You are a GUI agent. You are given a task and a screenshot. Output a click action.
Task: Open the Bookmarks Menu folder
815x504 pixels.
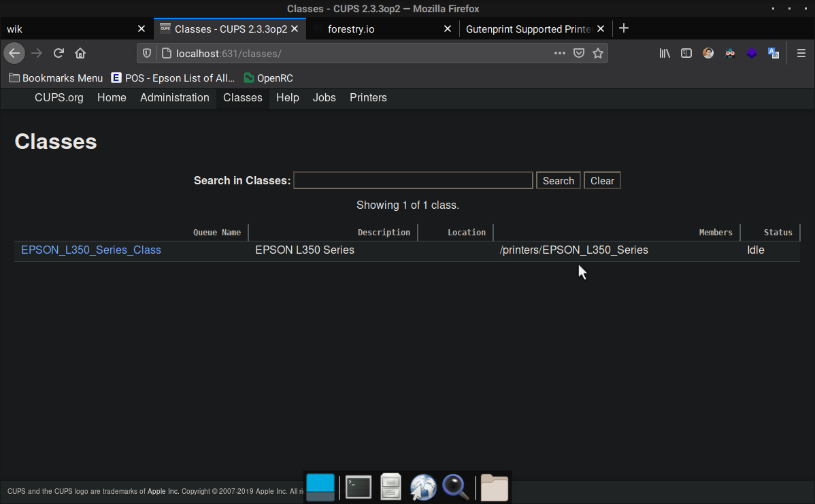pos(56,78)
